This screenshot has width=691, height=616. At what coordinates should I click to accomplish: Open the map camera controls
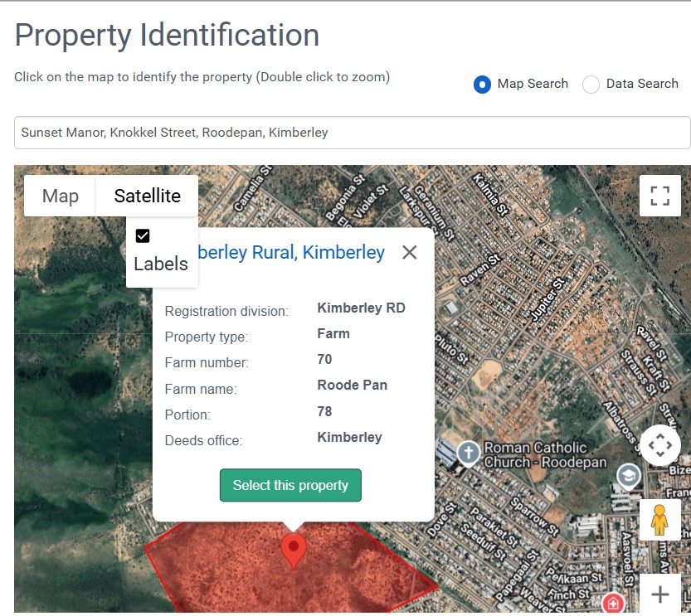coord(659,445)
